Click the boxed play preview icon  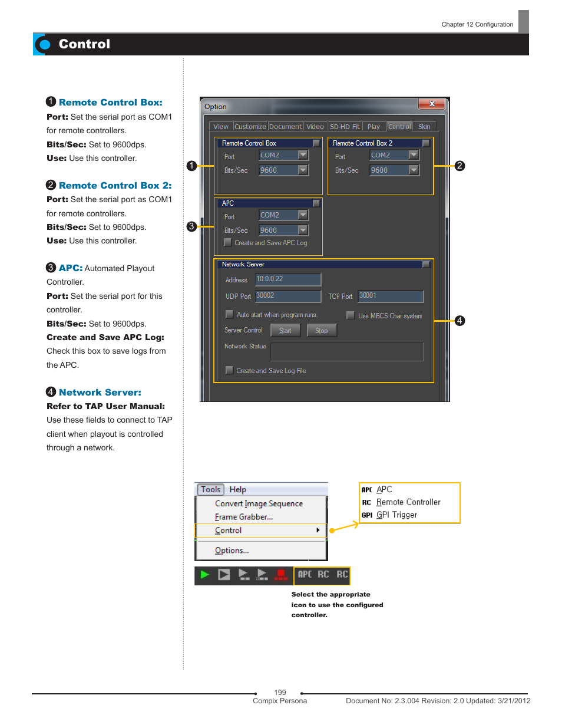pyautogui.click(x=224, y=574)
